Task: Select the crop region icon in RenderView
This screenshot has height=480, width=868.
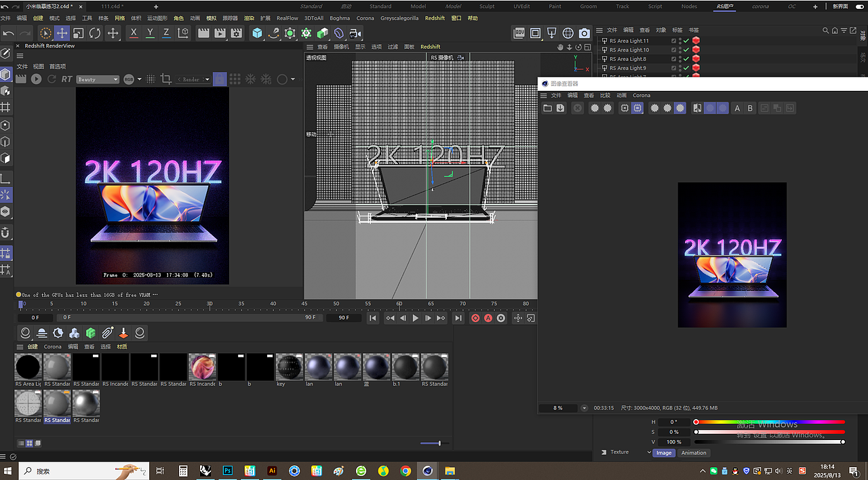Action: click(166, 79)
